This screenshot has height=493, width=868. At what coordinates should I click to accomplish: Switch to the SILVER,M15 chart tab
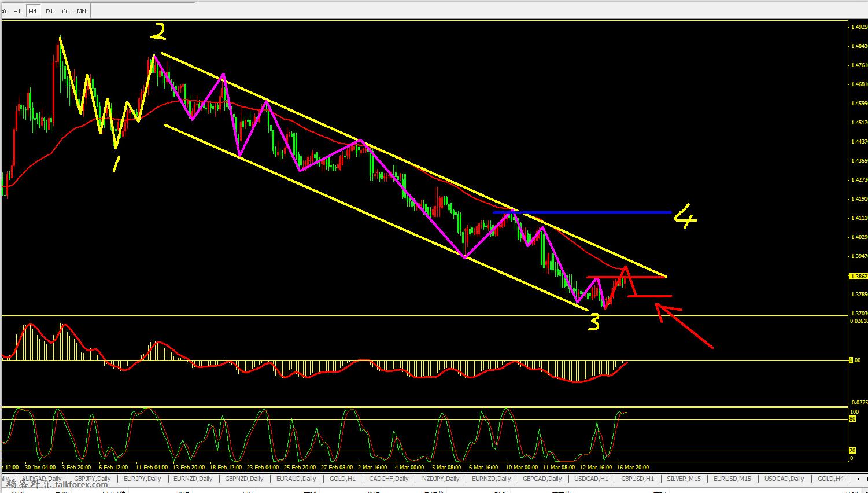(x=684, y=479)
